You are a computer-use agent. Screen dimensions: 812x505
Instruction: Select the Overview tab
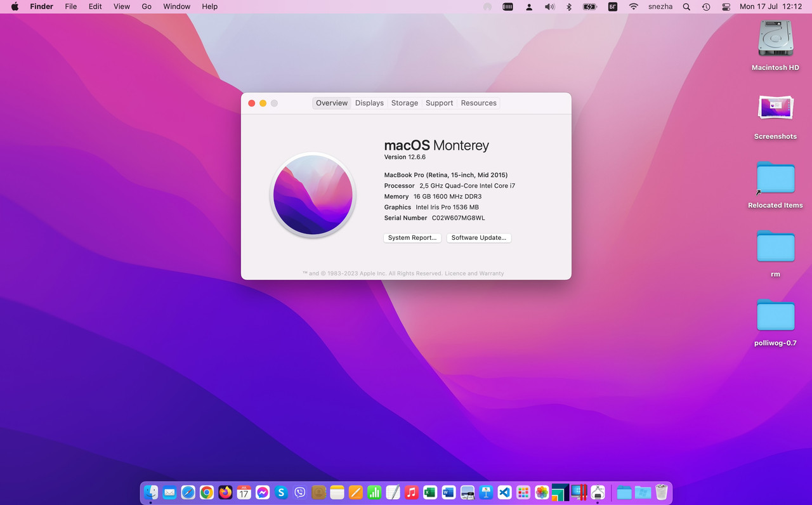(332, 103)
